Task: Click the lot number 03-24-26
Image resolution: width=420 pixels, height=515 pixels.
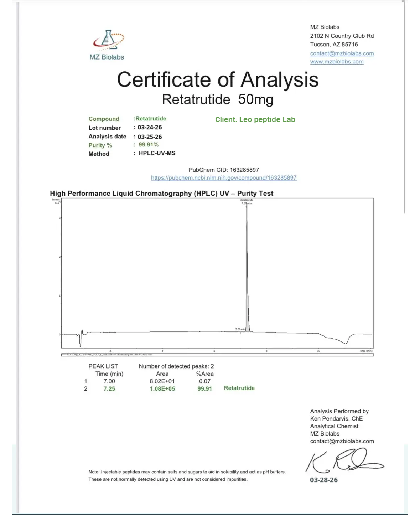Action: pos(150,127)
